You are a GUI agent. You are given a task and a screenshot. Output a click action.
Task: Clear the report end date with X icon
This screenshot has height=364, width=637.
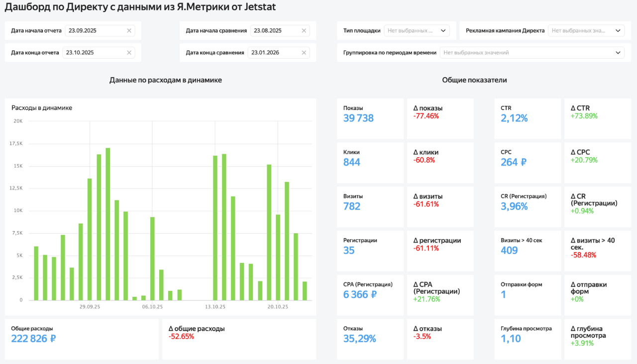129,53
